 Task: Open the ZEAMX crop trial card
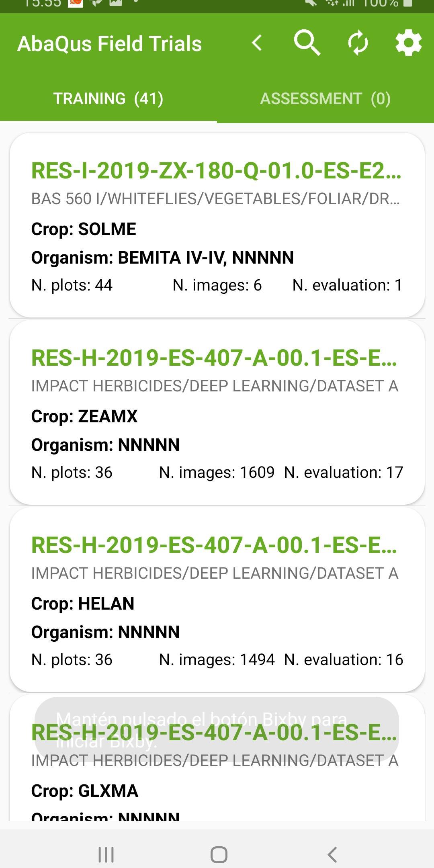217,412
